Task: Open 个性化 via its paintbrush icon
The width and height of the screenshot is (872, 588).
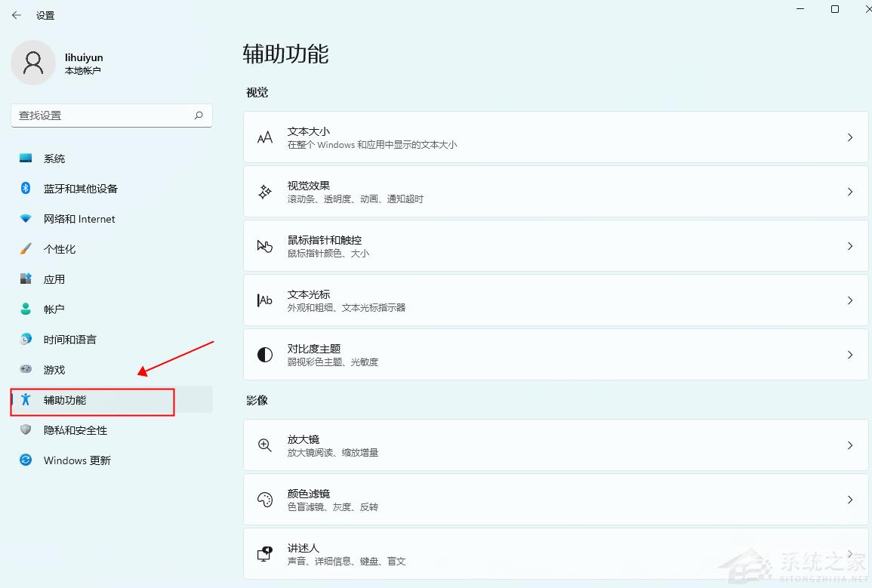Action: pyautogui.click(x=24, y=249)
